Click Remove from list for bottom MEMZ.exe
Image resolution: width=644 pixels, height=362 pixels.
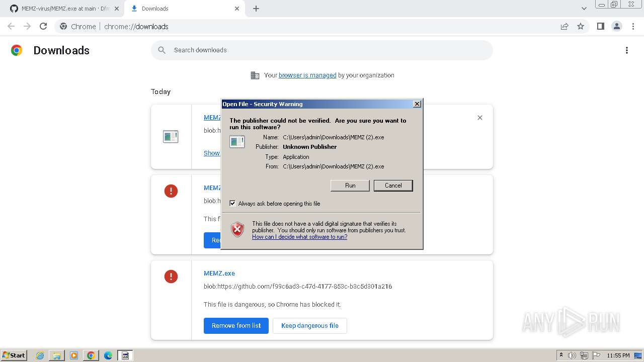coord(236,326)
